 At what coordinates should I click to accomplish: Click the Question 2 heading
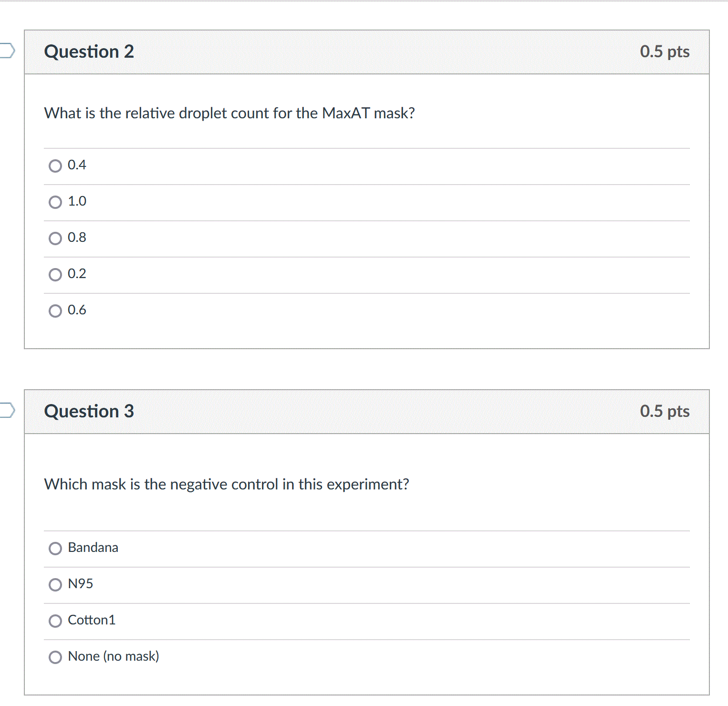(89, 52)
